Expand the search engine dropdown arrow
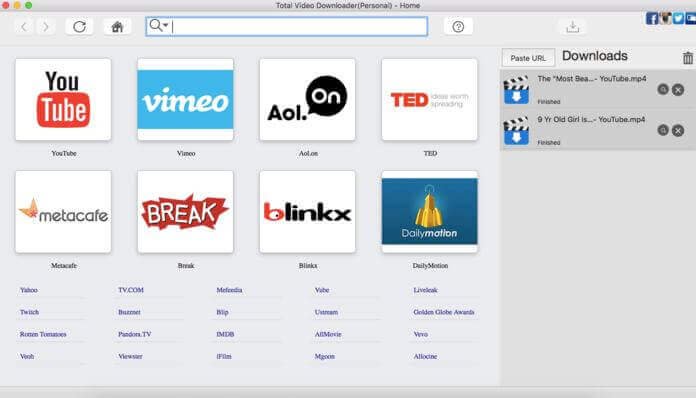Image resolution: width=696 pixels, height=398 pixels. 165,25
